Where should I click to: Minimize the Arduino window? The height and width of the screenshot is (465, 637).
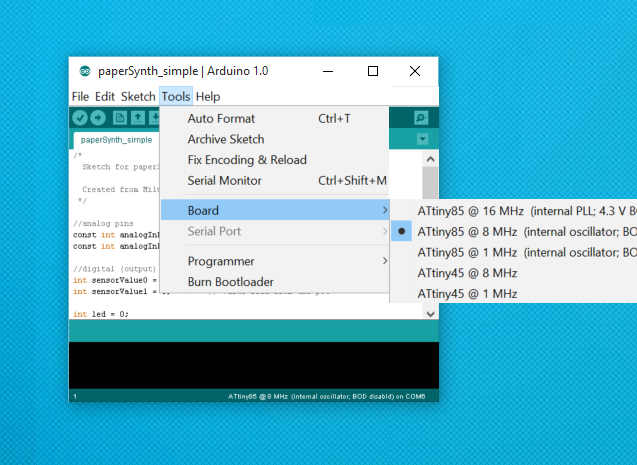pyautogui.click(x=328, y=71)
